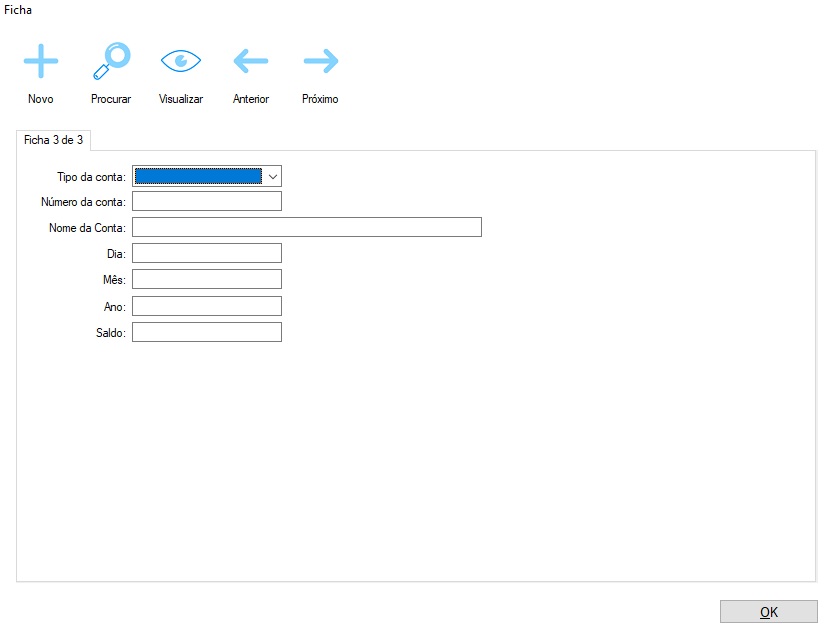Click the 'Visualizar' caption below the eye

[x=181, y=99]
